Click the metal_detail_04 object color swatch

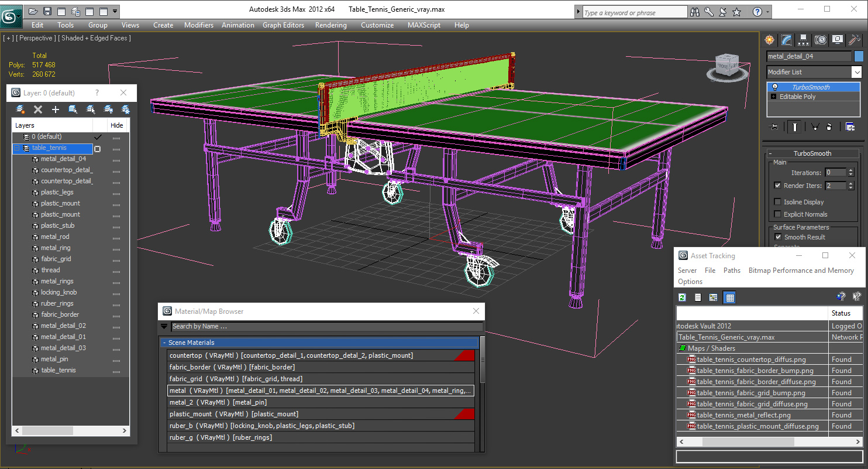click(859, 56)
